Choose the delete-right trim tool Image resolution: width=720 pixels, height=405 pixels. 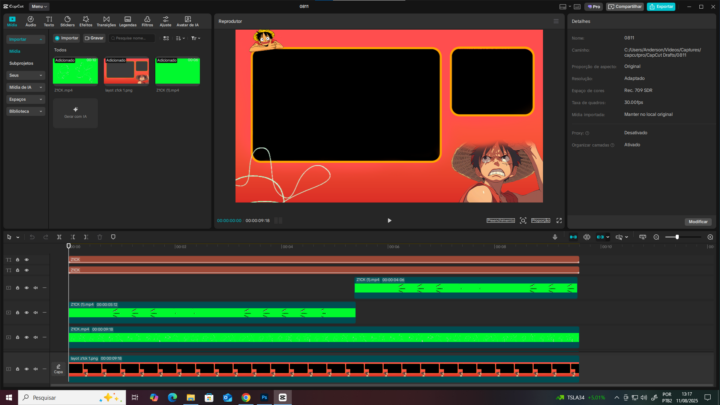click(86, 237)
